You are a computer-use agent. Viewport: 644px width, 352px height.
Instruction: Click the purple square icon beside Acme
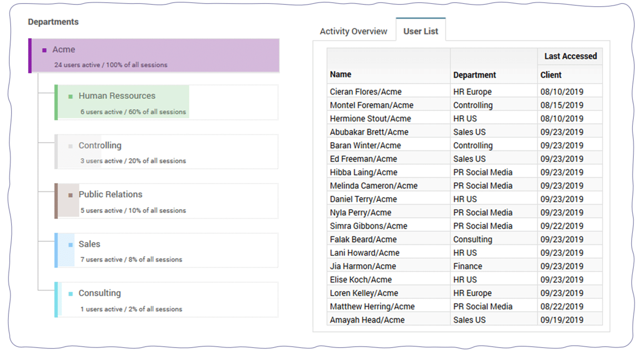coord(44,50)
